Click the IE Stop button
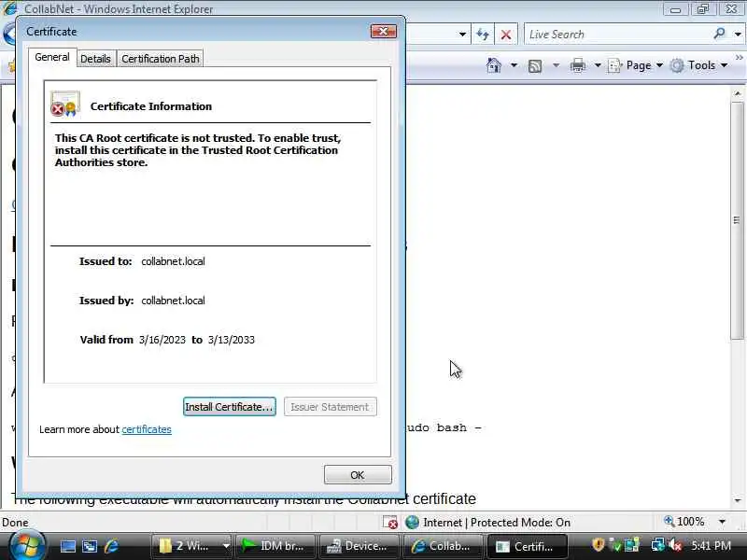 [506, 35]
